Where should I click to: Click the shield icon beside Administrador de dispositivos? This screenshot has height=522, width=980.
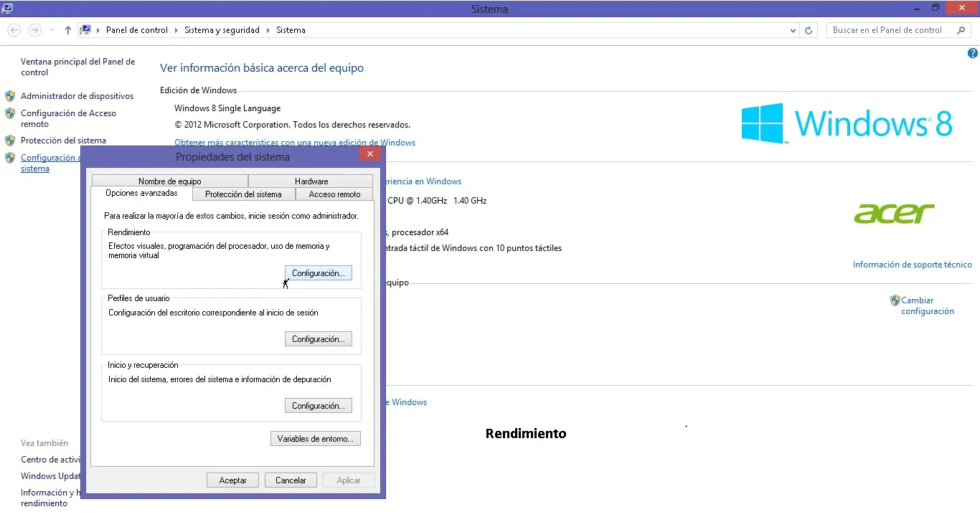(10, 96)
